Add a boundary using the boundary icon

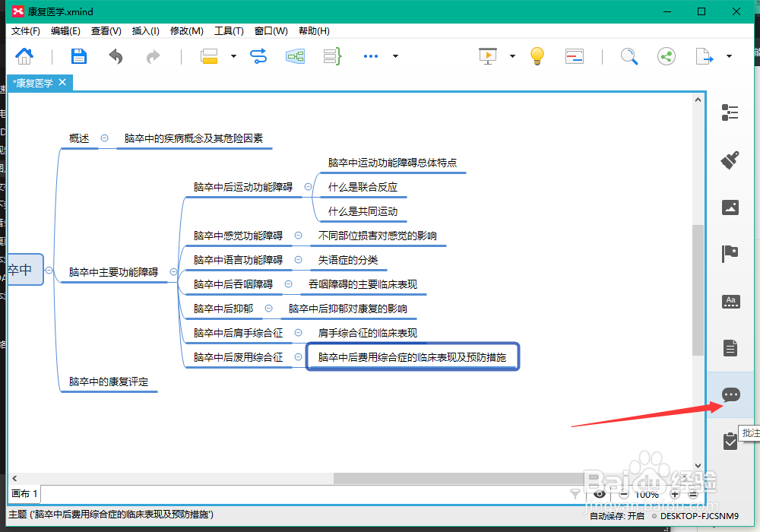[295, 56]
